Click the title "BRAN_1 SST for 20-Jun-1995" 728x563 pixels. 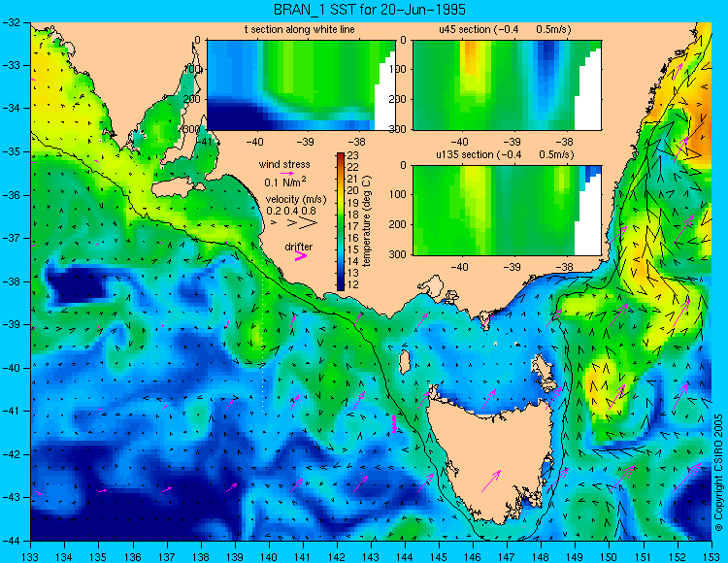coord(369,10)
